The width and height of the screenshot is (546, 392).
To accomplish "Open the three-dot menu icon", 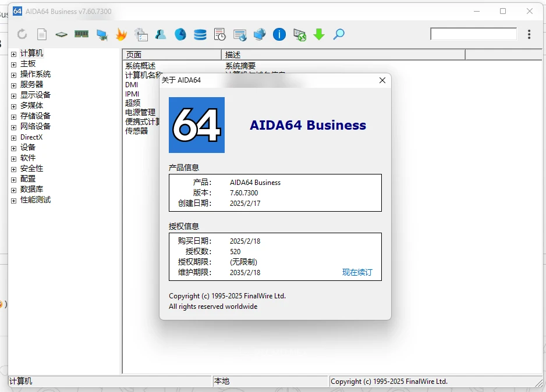I will (529, 34).
